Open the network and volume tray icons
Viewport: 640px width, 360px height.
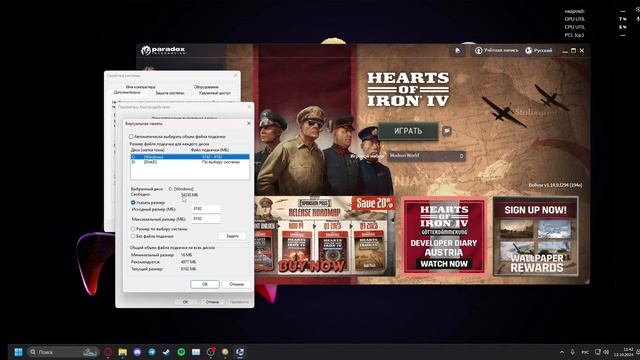tap(602, 352)
